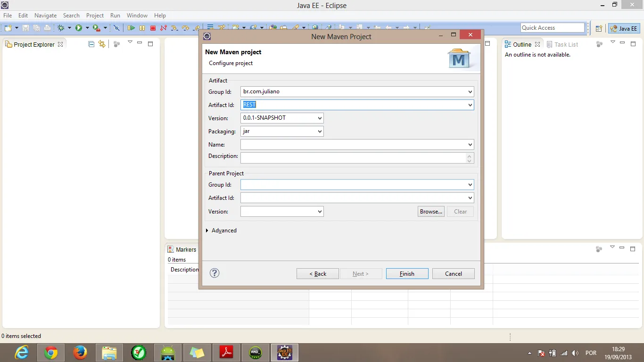Click the New wizard icon in toolbar
Screen dimensions: 644x362
(x=8, y=28)
